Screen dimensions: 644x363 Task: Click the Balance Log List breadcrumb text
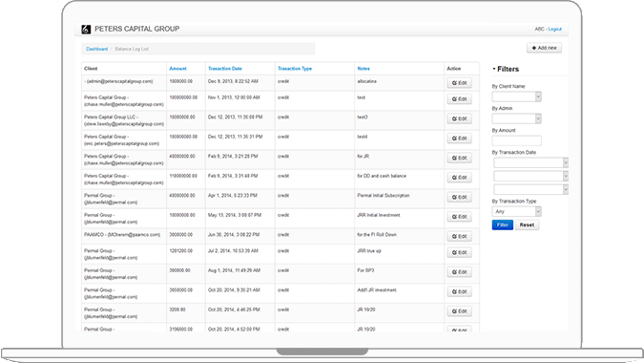click(x=132, y=49)
